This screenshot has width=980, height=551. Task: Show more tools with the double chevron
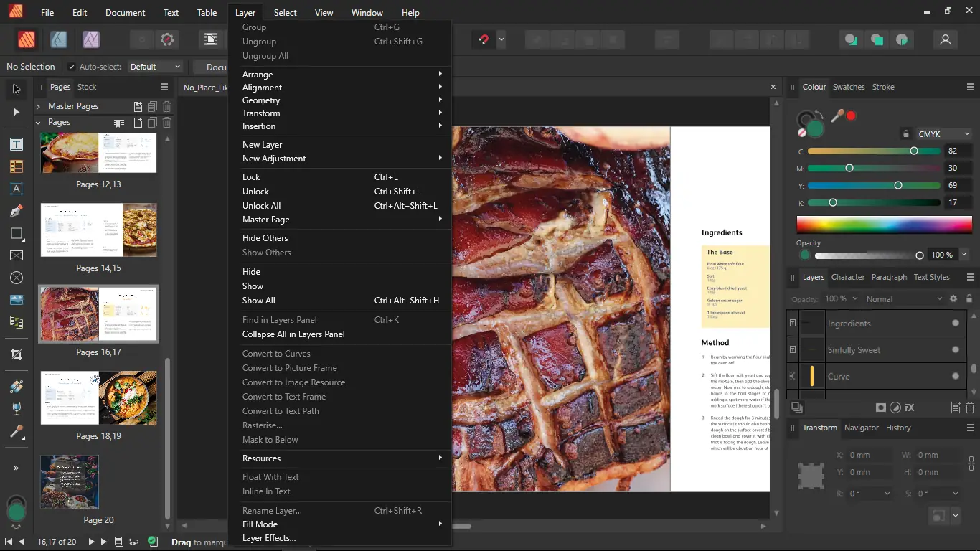pyautogui.click(x=16, y=468)
